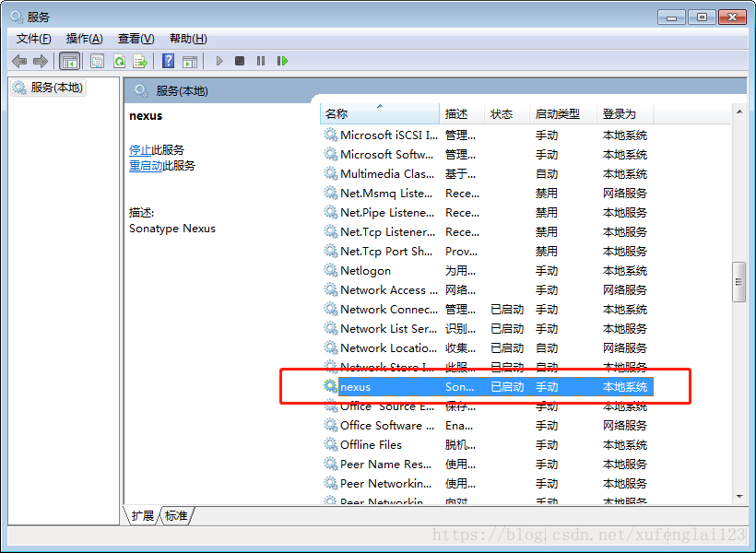Screen dimensions: 756x553
Task: Click the Pause Service icon
Action: [x=261, y=61]
